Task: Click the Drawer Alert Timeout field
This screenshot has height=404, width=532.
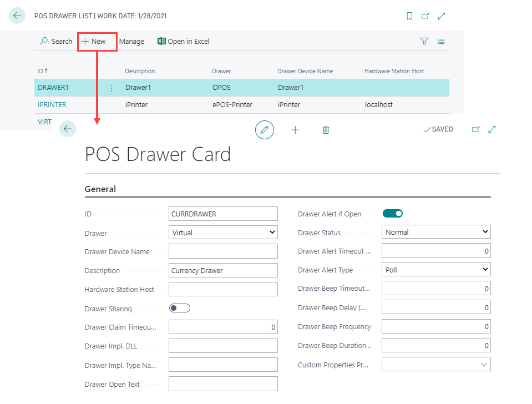Action: pos(436,251)
